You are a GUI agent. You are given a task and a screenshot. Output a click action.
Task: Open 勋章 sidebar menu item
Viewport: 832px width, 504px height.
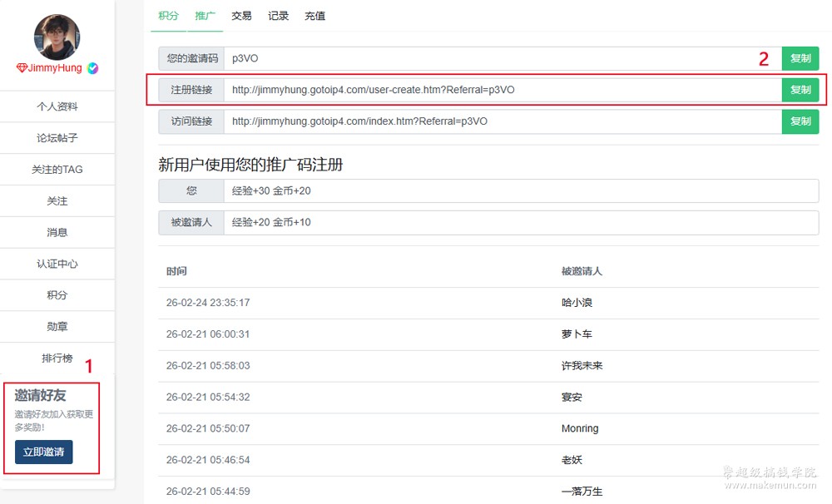pyautogui.click(x=57, y=327)
